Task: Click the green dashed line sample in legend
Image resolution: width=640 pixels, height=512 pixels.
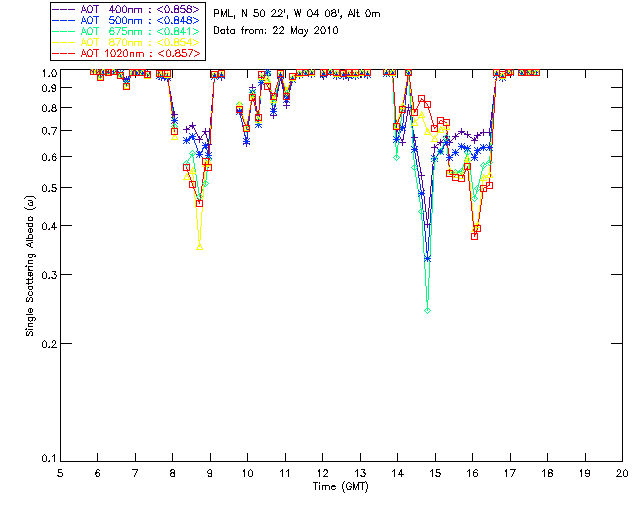Action: (64, 31)
